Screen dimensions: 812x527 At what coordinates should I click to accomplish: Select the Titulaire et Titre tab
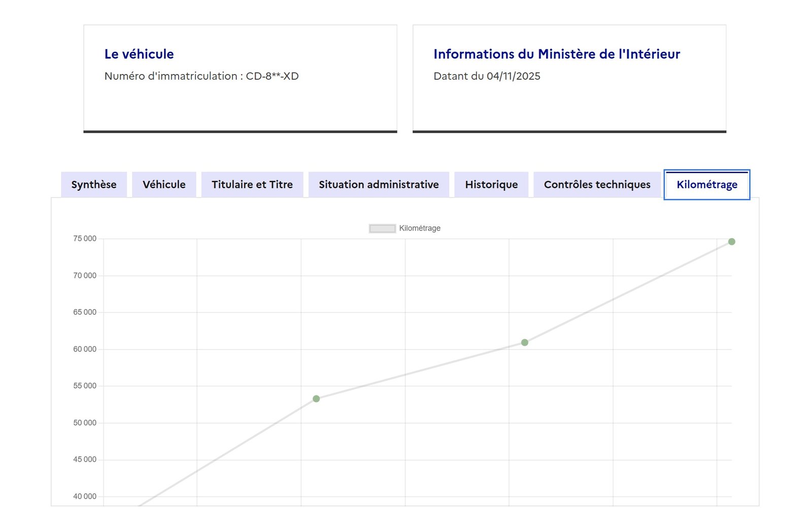click(x=252, y=185)
